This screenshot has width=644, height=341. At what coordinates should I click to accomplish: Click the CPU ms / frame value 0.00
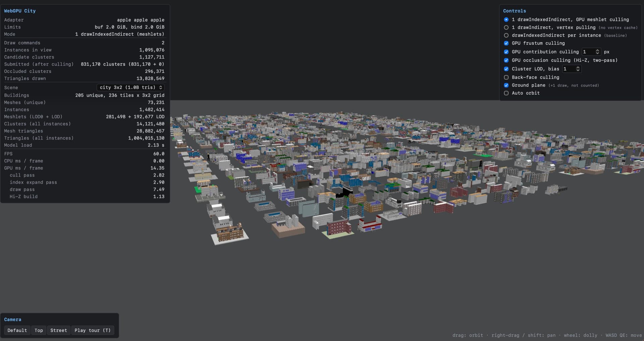[159, 161]
